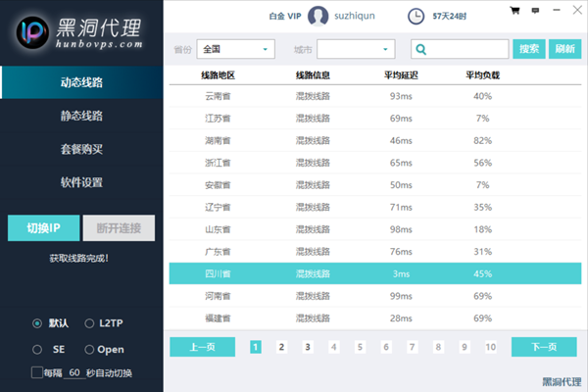Switch to 静态线路 tab
Viewport: 588px width, 392px height.
81,116
